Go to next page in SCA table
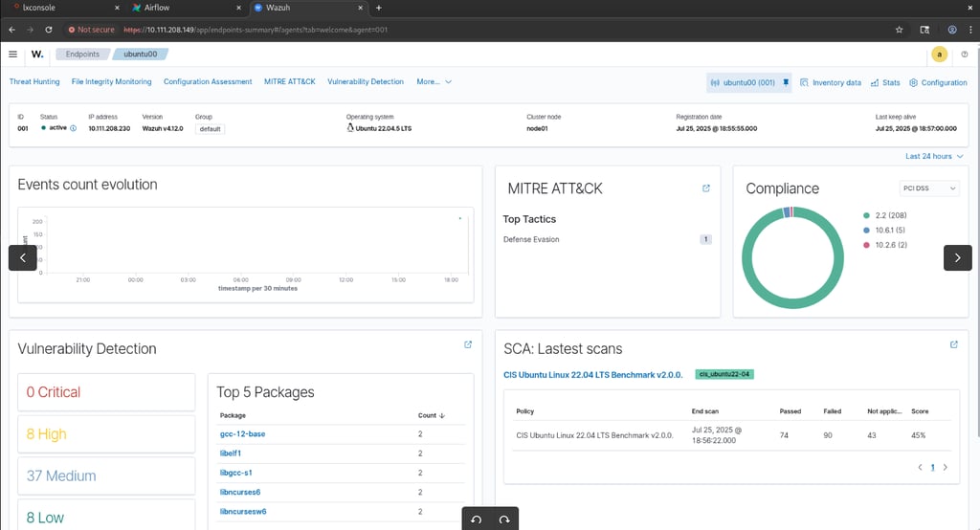The height and width of the screenshot is (530, 980). click(946, 468)
